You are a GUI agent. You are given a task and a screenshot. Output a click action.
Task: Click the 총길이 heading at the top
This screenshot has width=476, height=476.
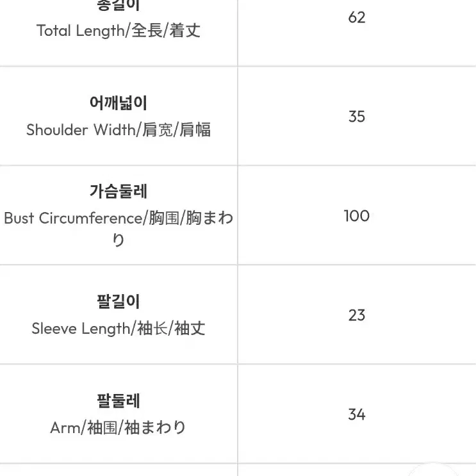pos(119,5)
